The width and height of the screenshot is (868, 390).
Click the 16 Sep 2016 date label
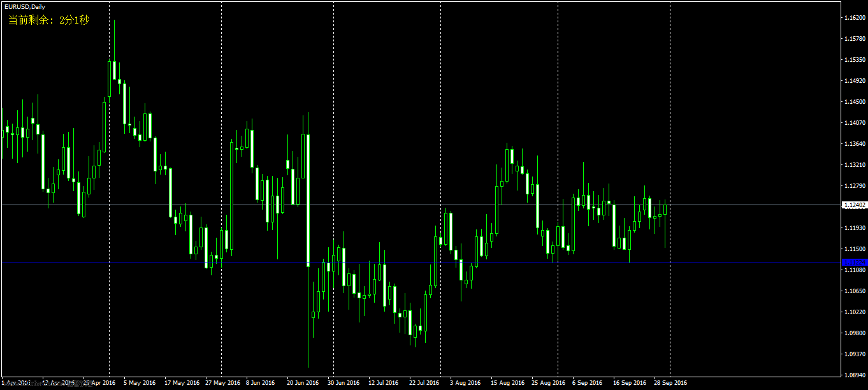[x=630, y=384]
